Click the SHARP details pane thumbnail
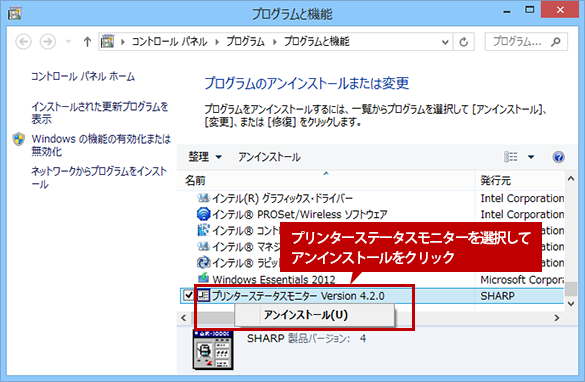The width and height of the screenshot is (585, 382). point(213,350)
